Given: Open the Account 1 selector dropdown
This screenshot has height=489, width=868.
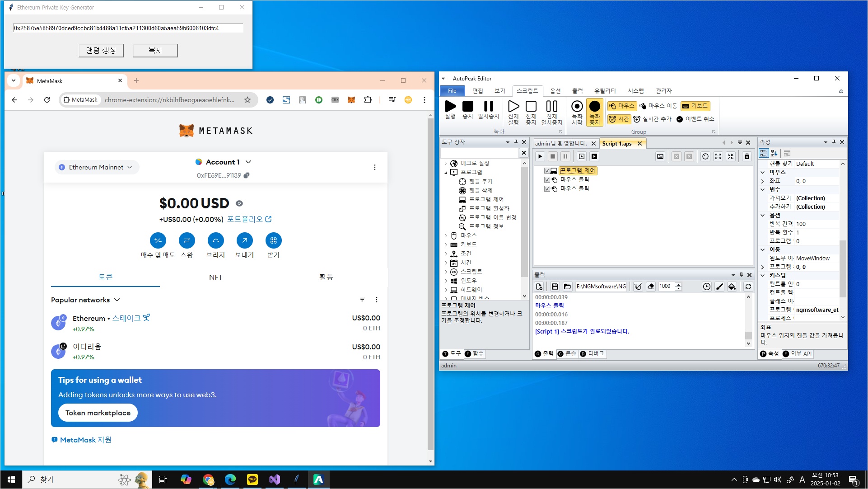Looking at the screenshot, I should click(x=223, y=162).
